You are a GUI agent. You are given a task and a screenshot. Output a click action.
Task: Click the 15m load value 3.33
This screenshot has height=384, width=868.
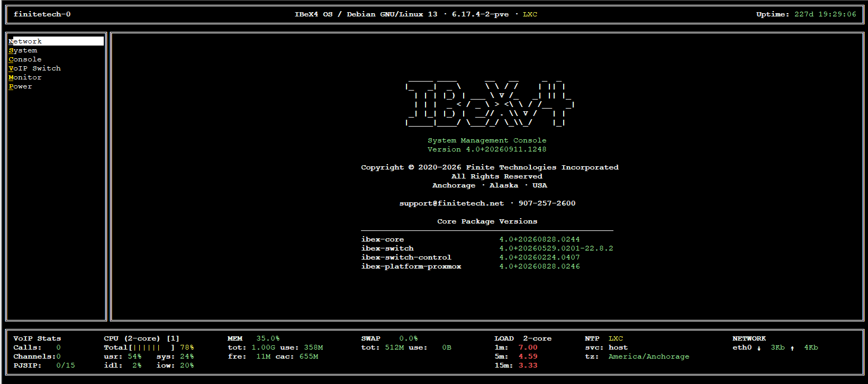(528, 365)
